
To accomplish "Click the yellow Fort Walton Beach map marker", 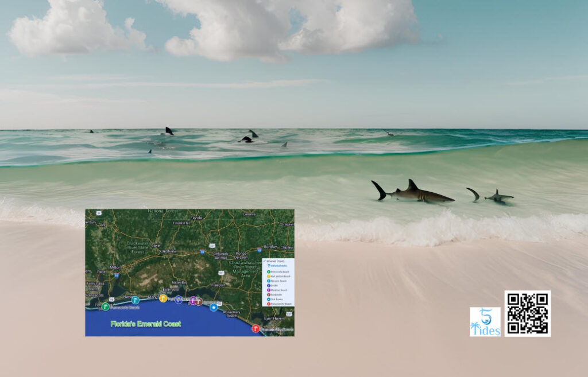I will coord(164,298).
